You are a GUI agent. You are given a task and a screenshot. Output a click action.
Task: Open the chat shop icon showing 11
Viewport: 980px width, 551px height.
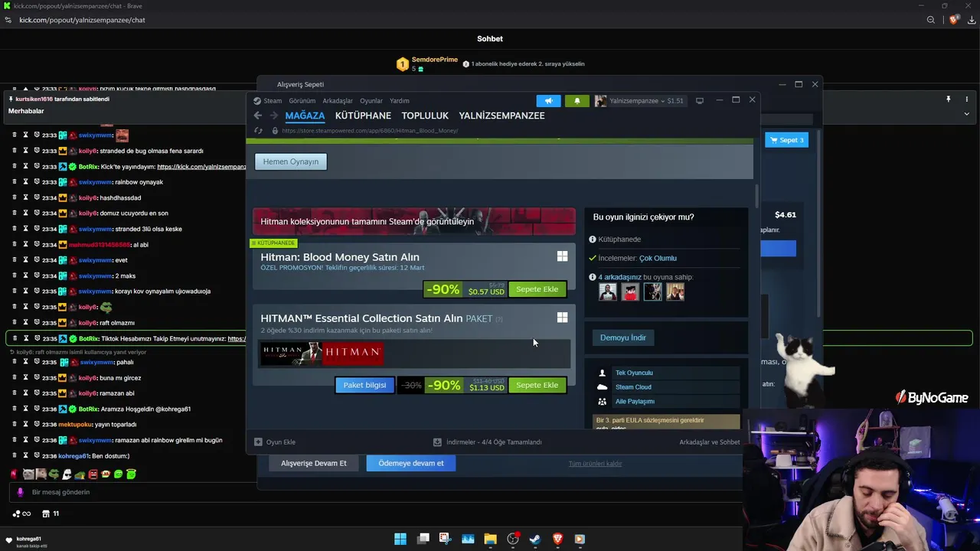[51, 514]
